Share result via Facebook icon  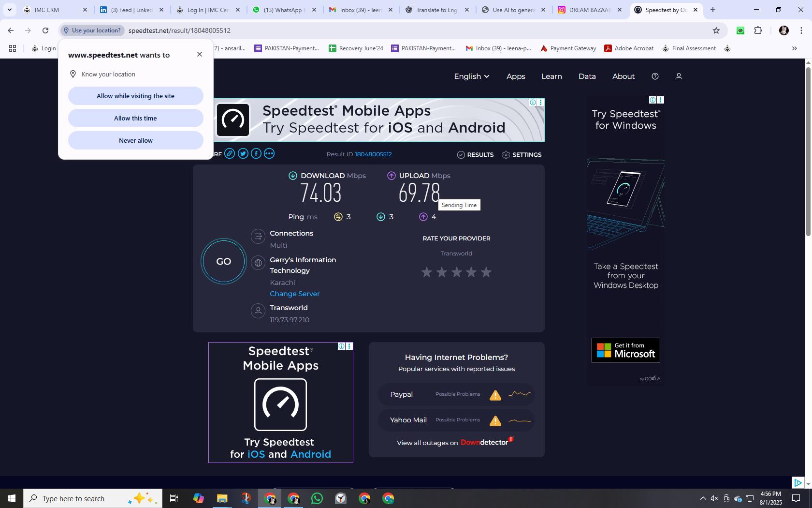click(256, 153)
